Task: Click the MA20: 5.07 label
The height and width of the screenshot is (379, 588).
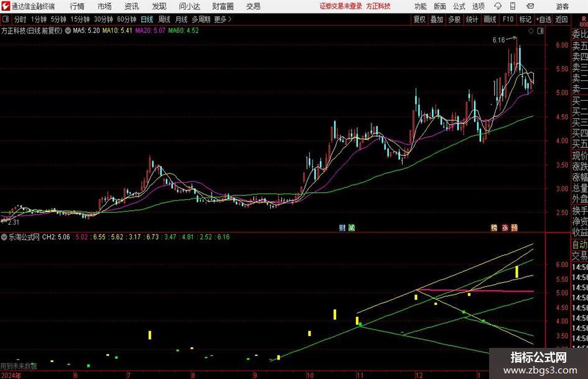Action: [151, 30]
